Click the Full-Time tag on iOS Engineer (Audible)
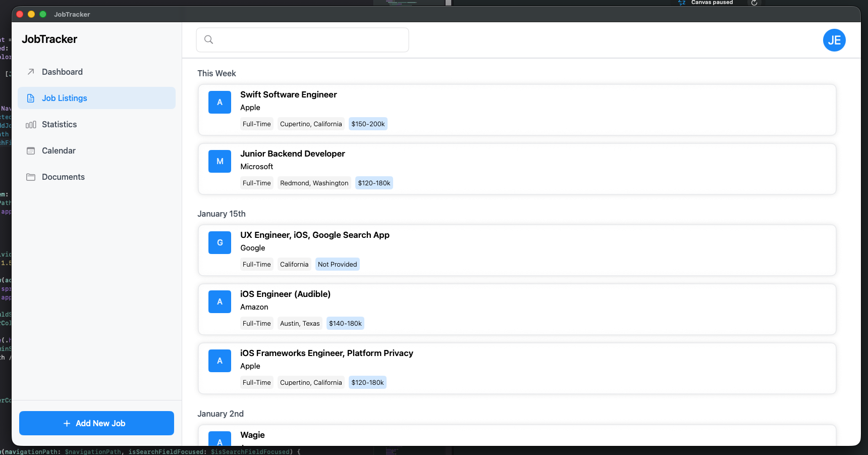The width and height of the screenshot is (868, 455). pos(257,323)
